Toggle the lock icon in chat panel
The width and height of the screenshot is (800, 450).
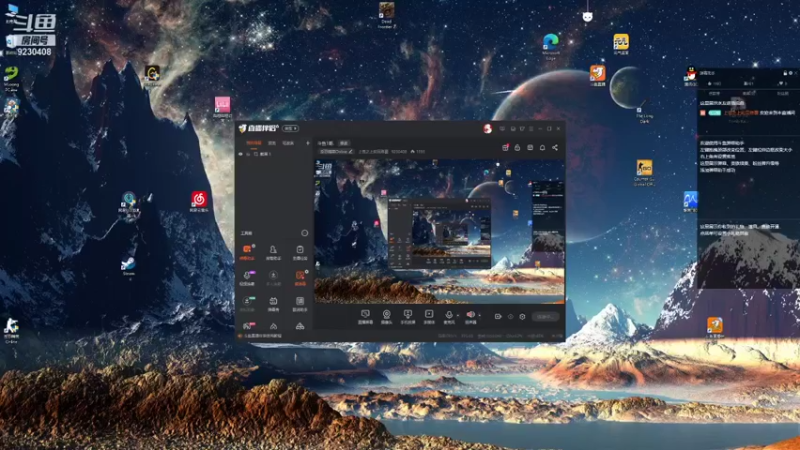[x=785, y=73]
